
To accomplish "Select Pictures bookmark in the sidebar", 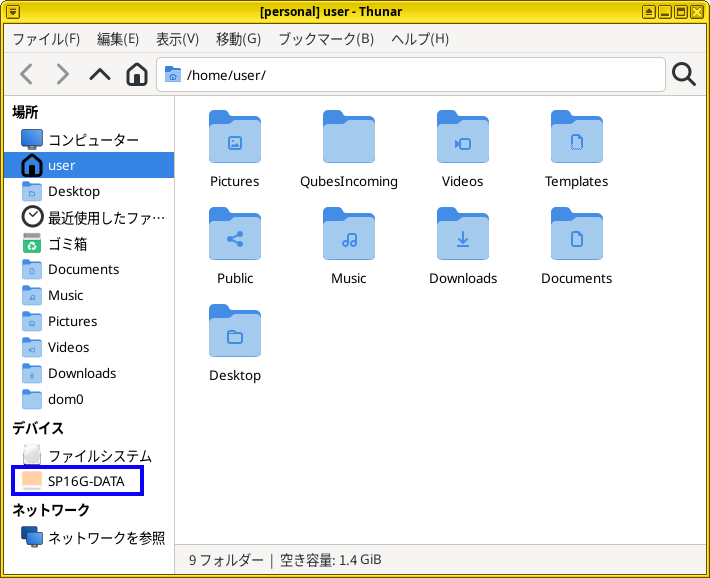I will (89, 321).
